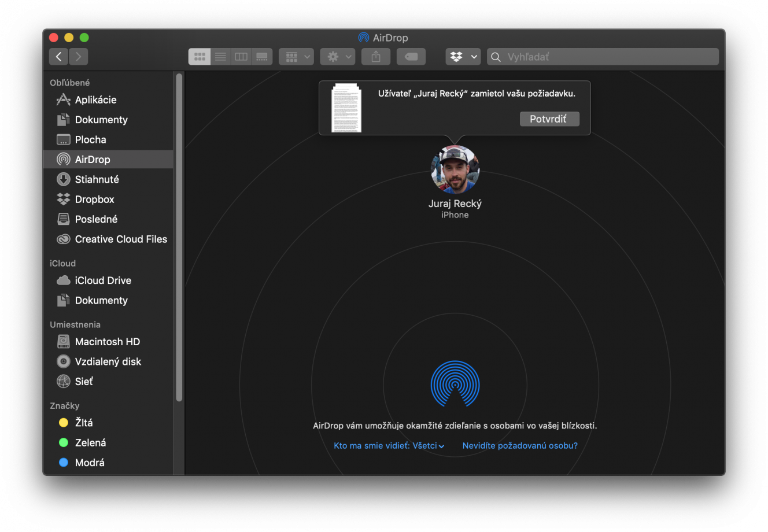Open the gear action menu
The image size is (768, 532).
pos(338,57)
